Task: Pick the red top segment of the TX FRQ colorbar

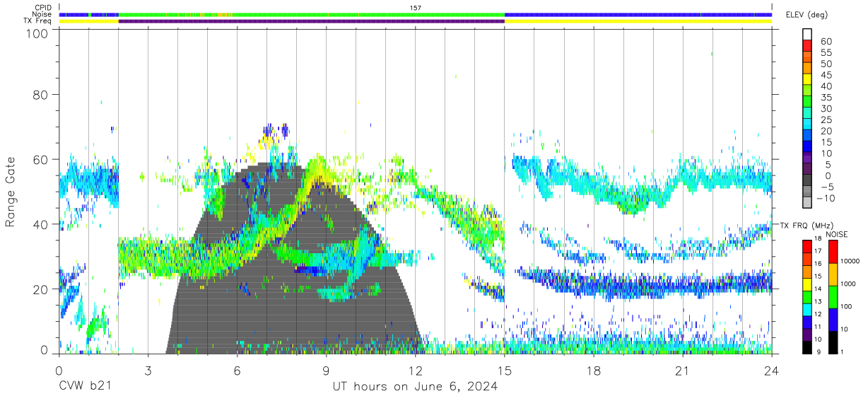Action: pos(807,246)
